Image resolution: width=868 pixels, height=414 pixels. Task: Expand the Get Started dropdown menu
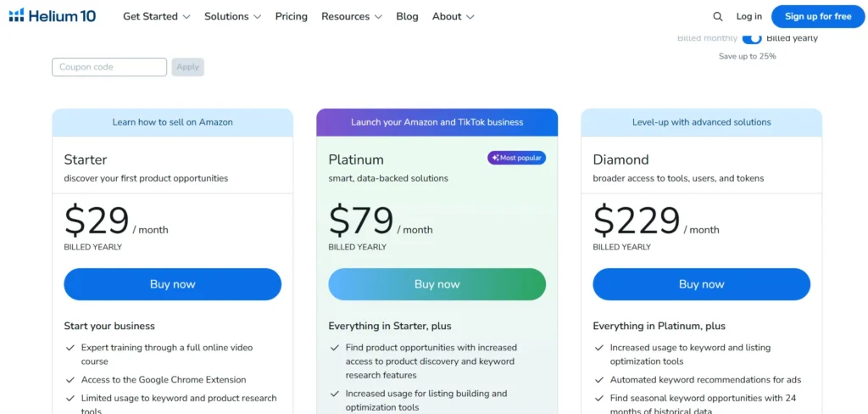pyautogui.click(x=156, y=16)
